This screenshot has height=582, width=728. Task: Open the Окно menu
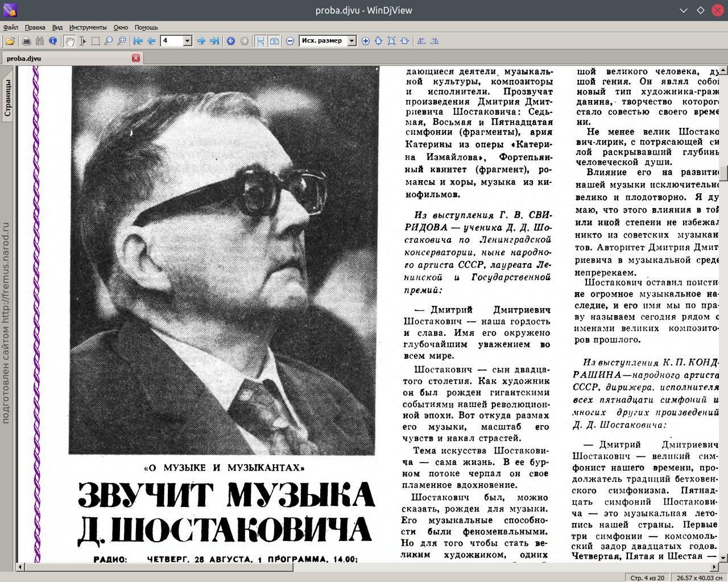click(x=121, y=27)
